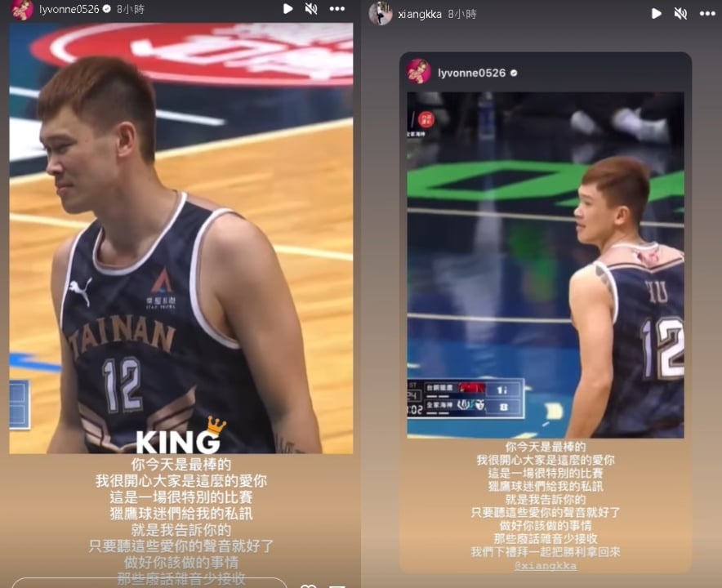Click the xiangkka username at the top
Image resolution: width=722 pixels, height=588 pixels.
(418, 13)
